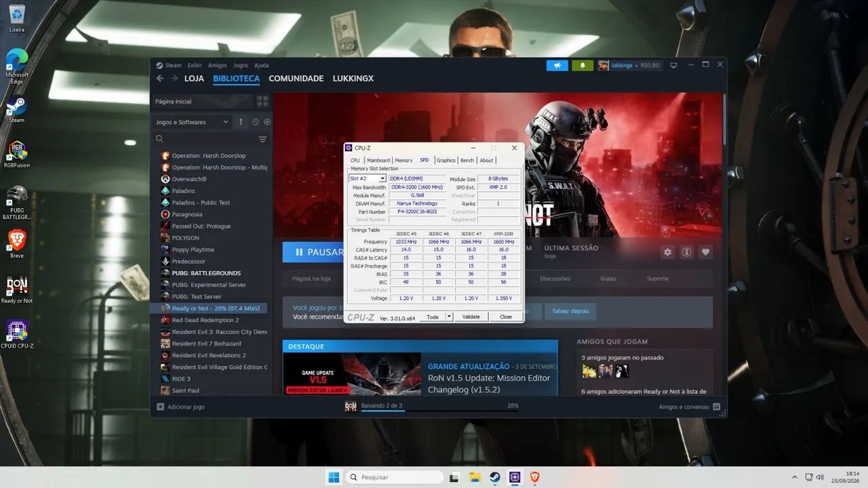Viewport: 868px width, 488px height.
Task: Click the download progress bar Baixando 2 de 3
Action: [439, 410]
